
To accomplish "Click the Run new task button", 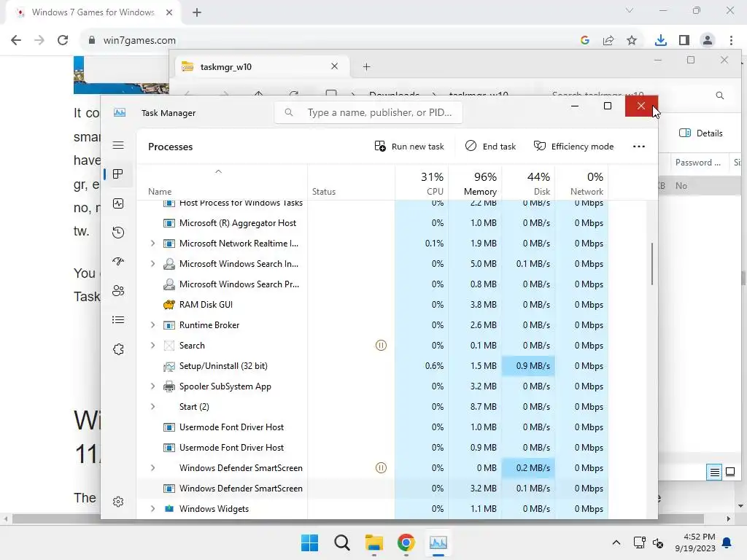I will coord(409,146).
